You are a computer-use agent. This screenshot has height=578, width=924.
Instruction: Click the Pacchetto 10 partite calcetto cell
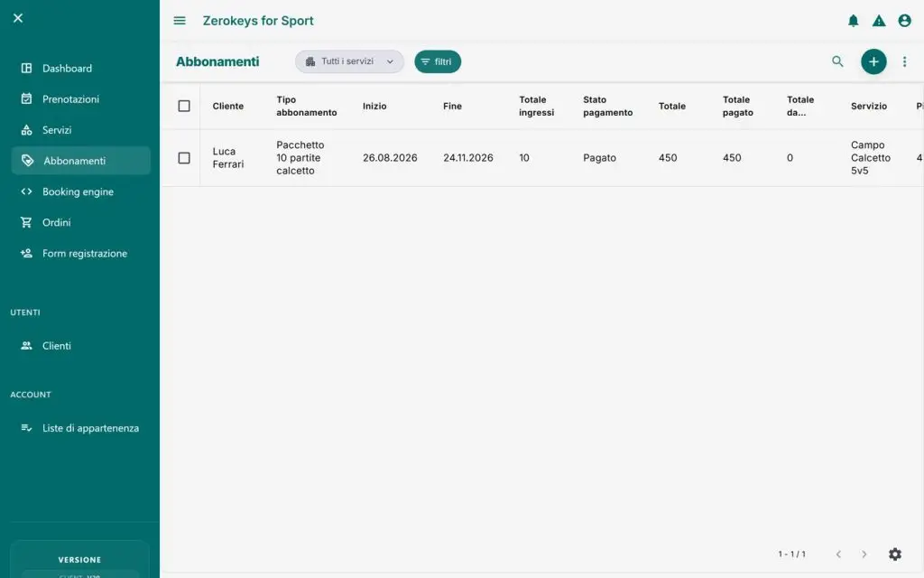(x=300, y=158)
